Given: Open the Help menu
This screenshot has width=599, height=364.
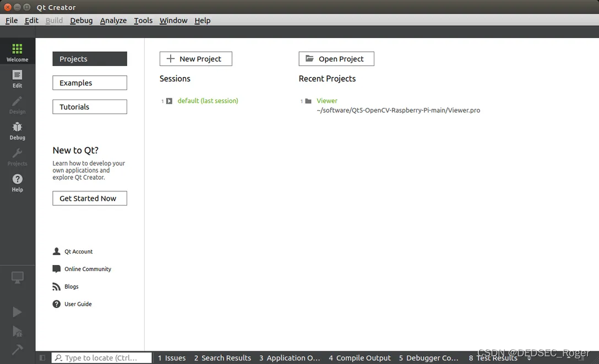Looking at the screenshot, I should click(203, 20).
